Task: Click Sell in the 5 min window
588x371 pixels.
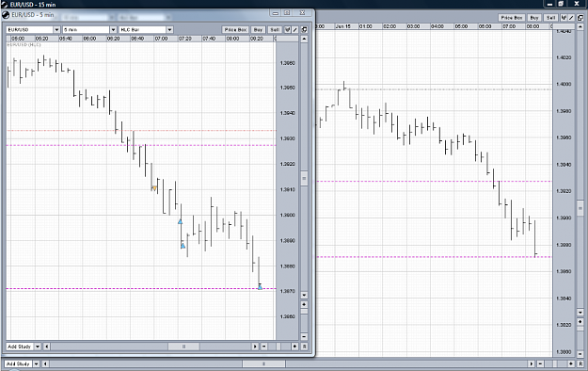Action: [x=275, y=30]
